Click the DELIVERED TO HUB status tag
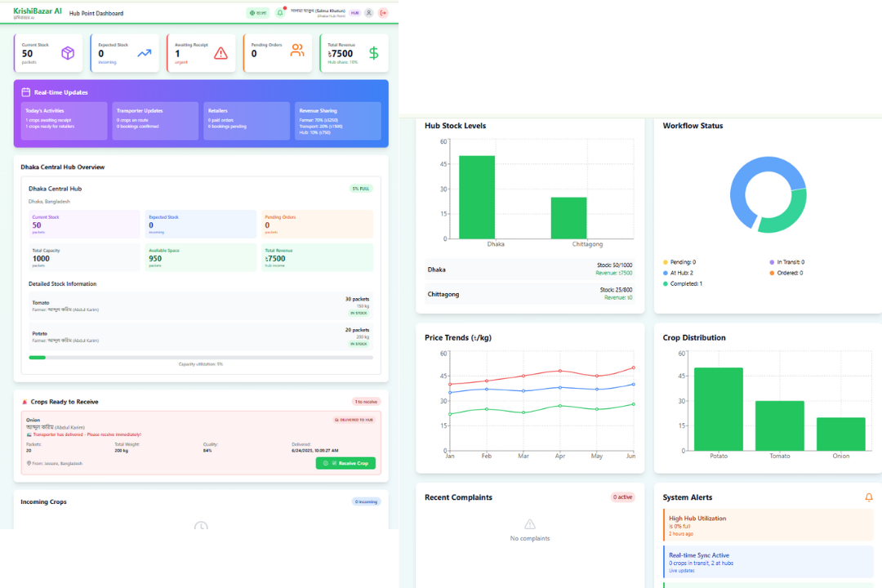The width and height of the screenshot is (882, 588). [x=354, y=420]
